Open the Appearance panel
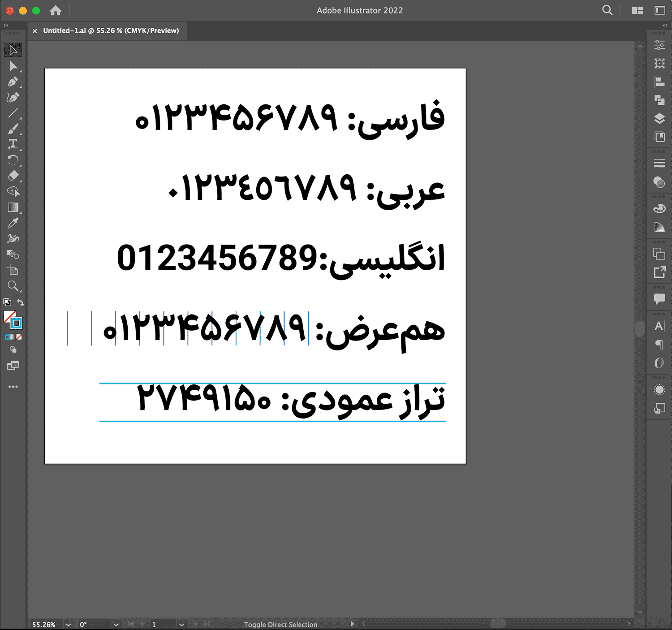Viewport: 672px width, 630px height. [659, 390]
